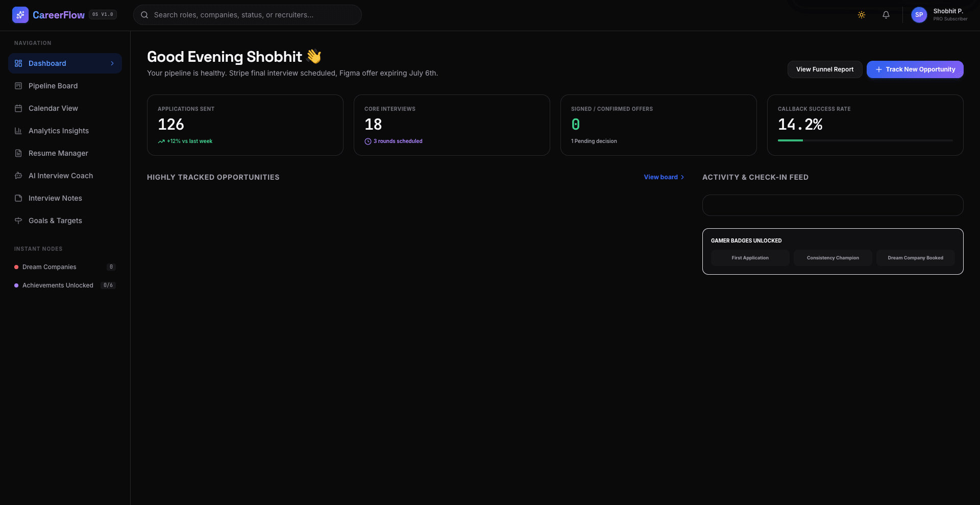
Task: Click the SP profile avatar
Action: (919, 15)
